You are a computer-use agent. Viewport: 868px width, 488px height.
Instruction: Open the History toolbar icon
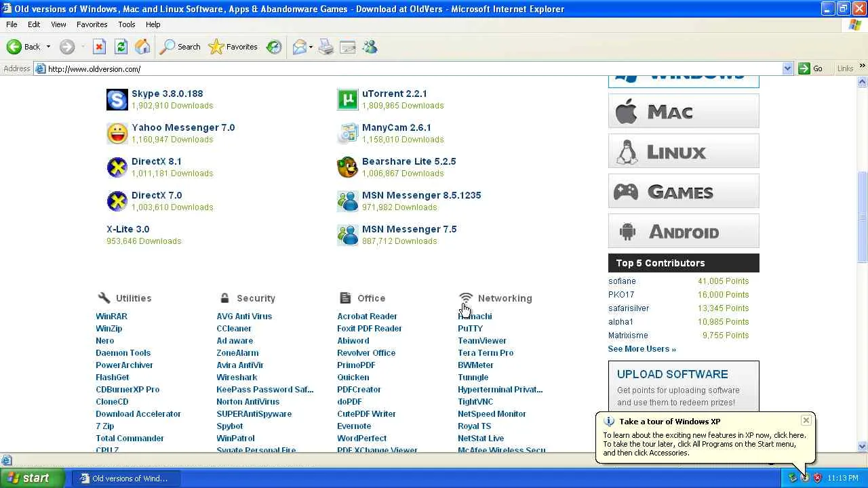274,47
